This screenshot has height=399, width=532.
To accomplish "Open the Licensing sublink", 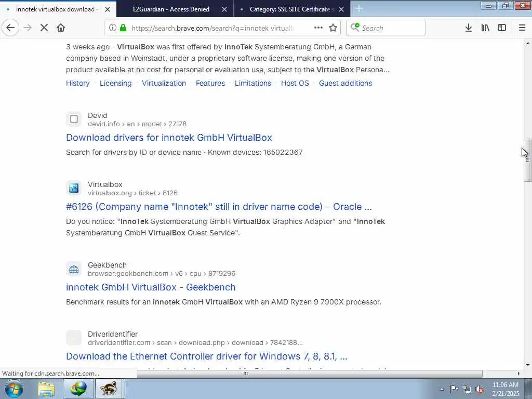I will (116, 83).
